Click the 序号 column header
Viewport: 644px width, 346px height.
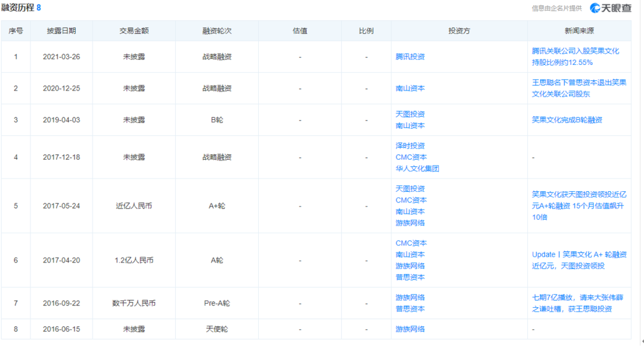click(16, 31)
